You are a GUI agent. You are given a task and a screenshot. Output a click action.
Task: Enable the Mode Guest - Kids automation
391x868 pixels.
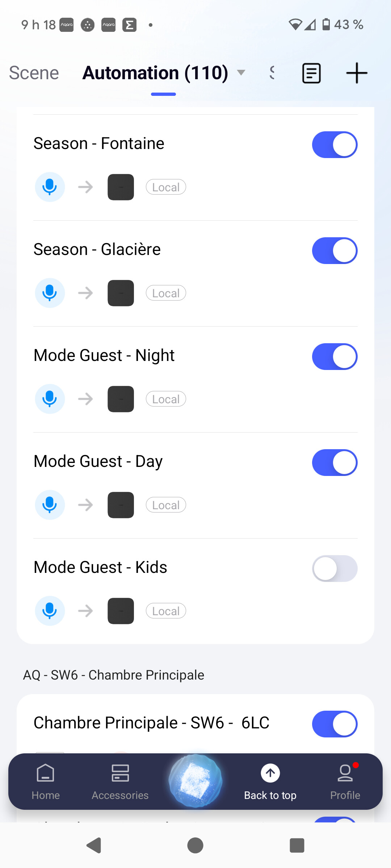coord(335,569)
